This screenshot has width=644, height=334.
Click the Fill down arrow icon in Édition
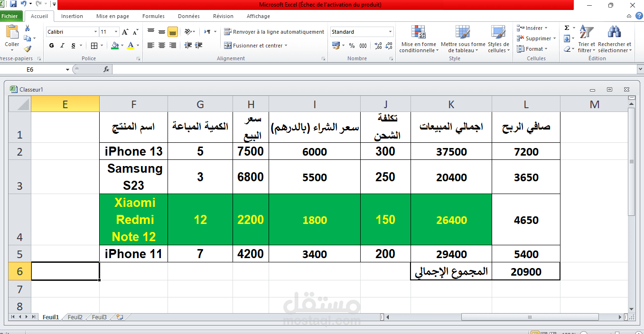click(567, 38)
